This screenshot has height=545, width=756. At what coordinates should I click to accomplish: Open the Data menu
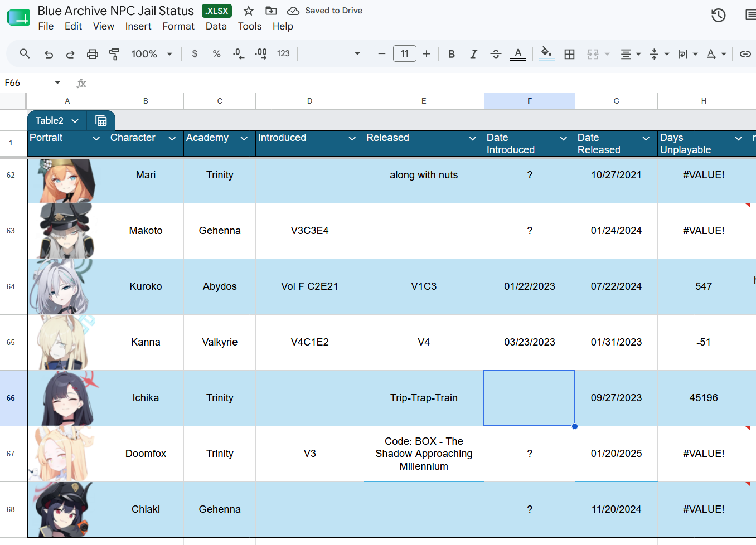tap(216, 26)
